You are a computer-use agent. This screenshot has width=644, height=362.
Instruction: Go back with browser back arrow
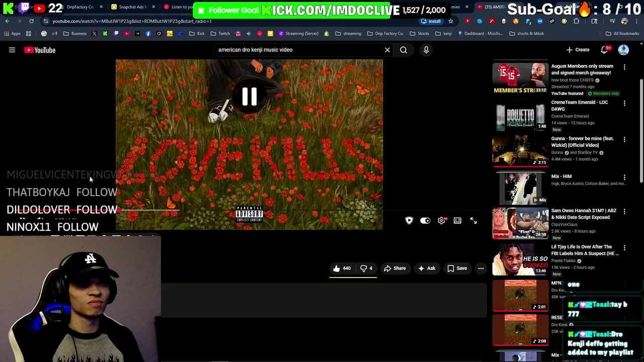tap(7, 21)
